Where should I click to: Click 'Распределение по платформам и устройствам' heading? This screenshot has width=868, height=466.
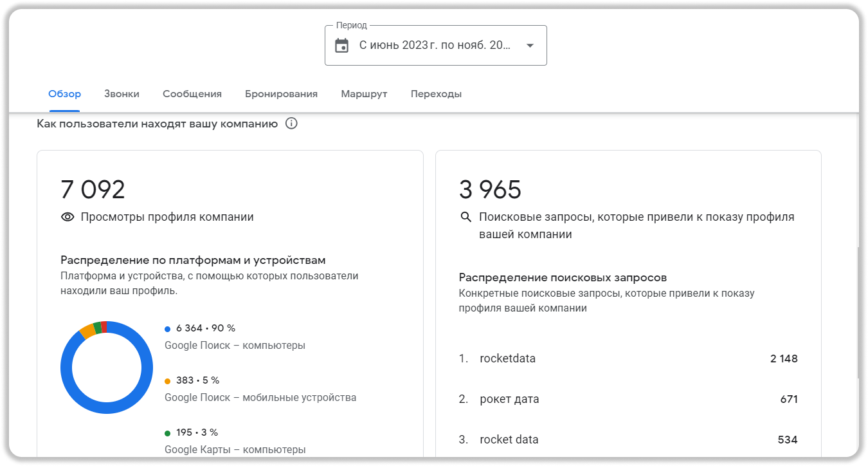[193, 261]
